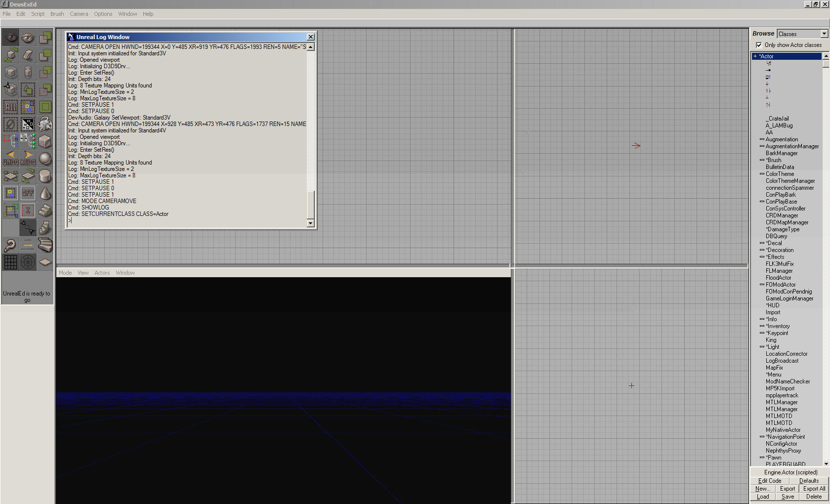
Task: Click the log window scroll-down arrow
Action: (311, 223)
